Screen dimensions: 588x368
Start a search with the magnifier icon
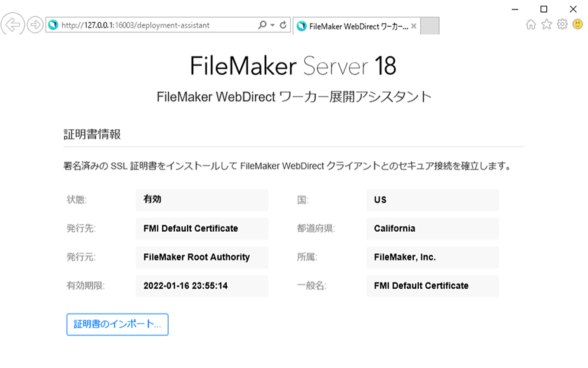[x=262, y=25]
